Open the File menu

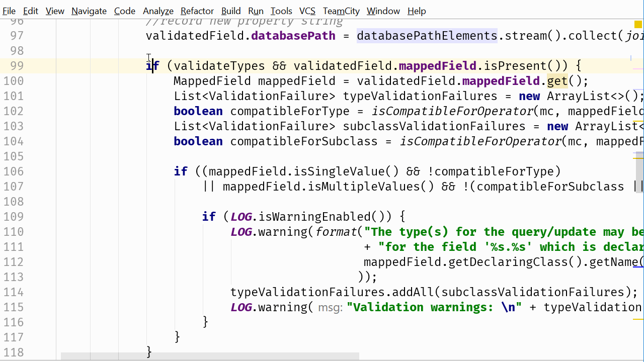coord(9,11)
